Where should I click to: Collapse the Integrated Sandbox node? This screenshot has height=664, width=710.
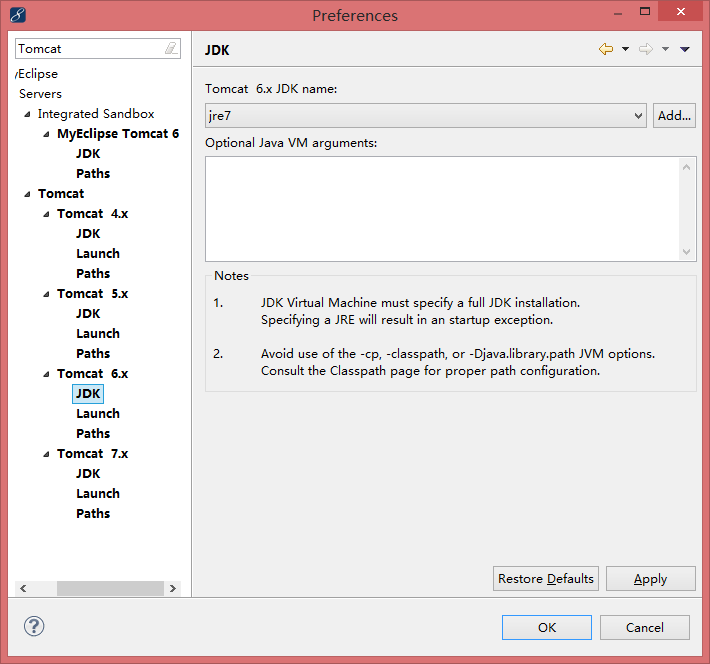[x=27, y=114]
